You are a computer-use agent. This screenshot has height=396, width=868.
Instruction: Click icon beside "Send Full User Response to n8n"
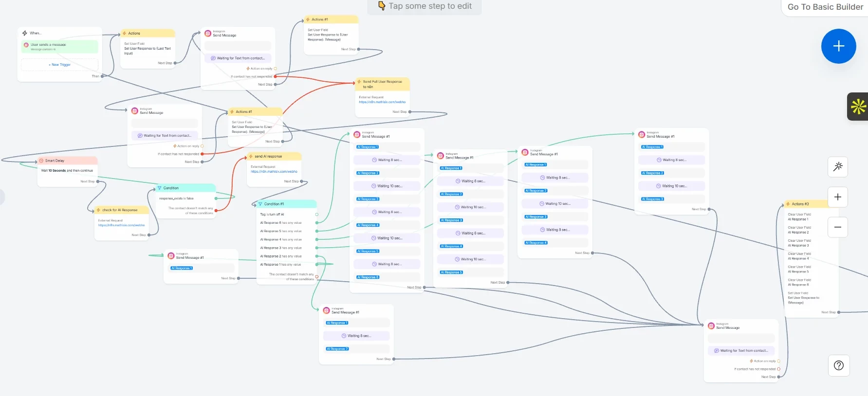coord(359,82)
